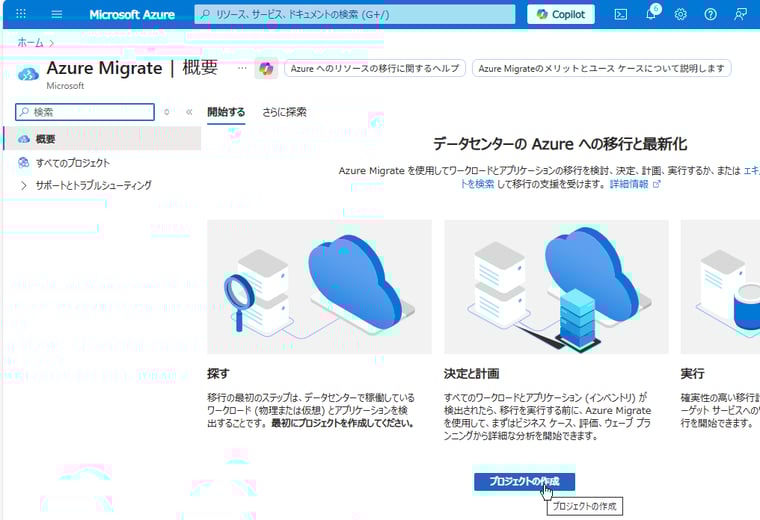Focus the top resource search box
The height and width of the screenshot is (520, 760).
click(x=355, y=15)
